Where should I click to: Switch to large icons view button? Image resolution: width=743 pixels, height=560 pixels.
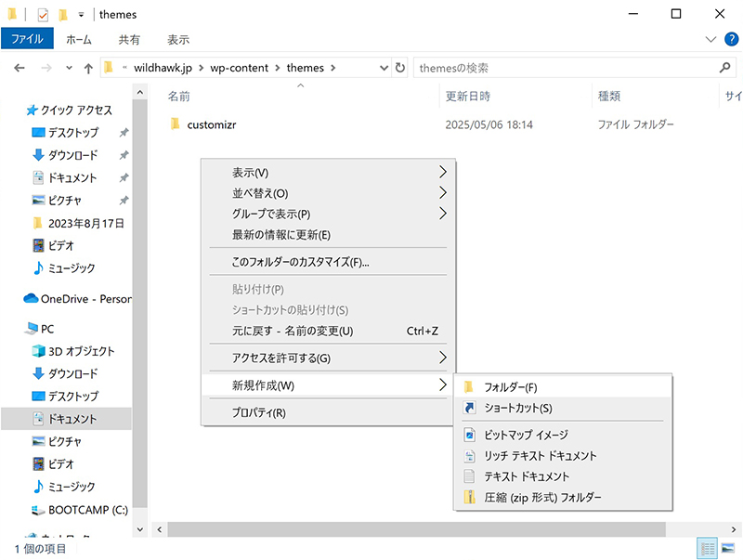[x=729, y=549]
